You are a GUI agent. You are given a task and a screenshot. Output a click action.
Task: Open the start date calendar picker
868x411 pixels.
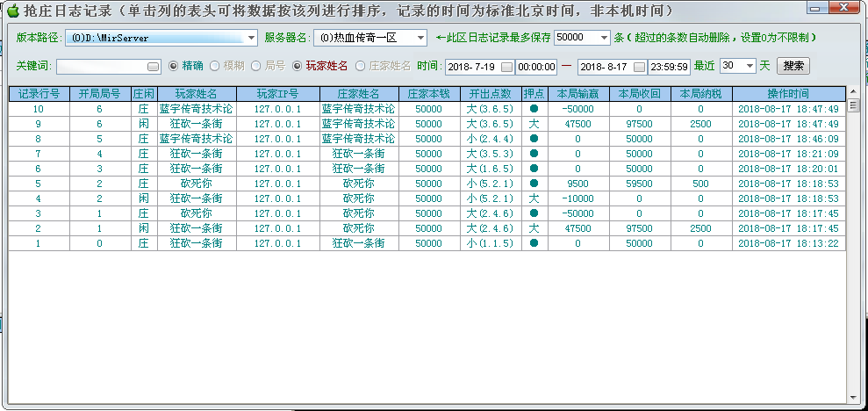(508, 67)
